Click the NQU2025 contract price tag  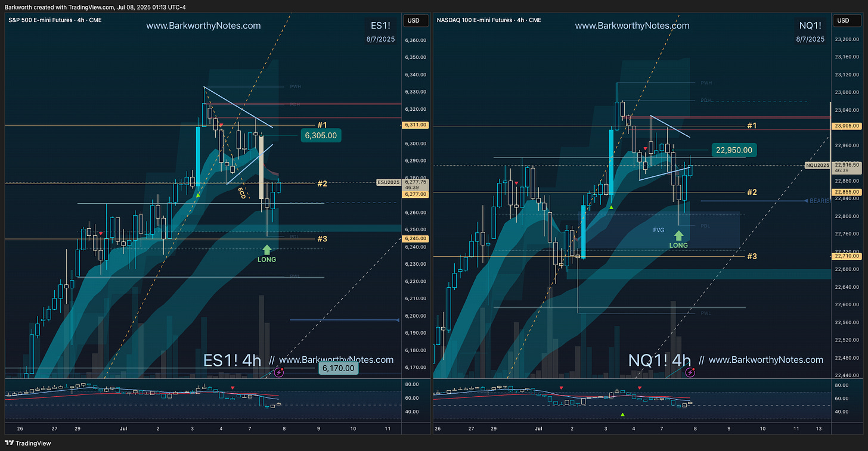pos(818,165)
